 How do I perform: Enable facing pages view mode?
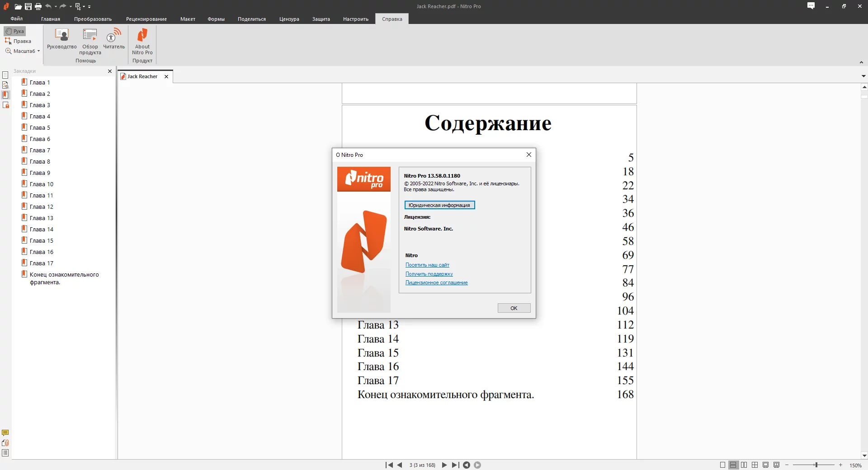(744, 465)
